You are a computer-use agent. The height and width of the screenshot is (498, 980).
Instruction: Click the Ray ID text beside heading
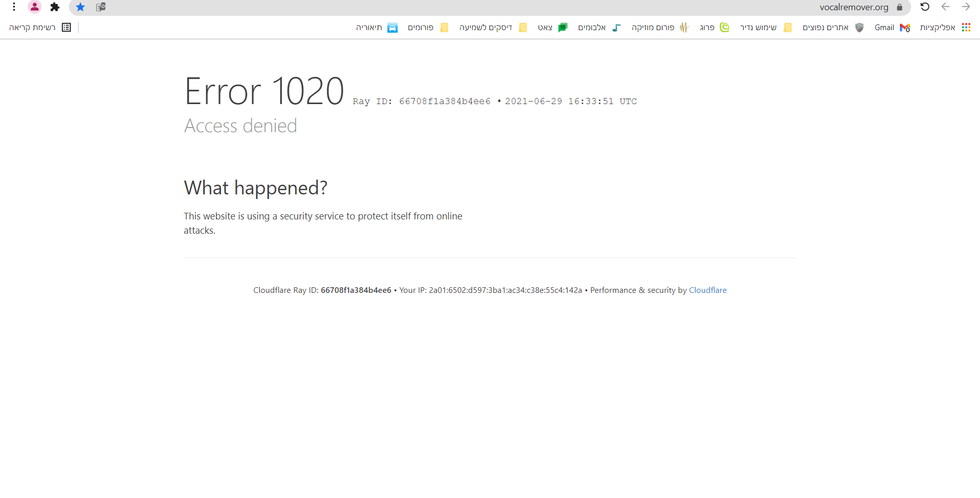click(422, 101)
